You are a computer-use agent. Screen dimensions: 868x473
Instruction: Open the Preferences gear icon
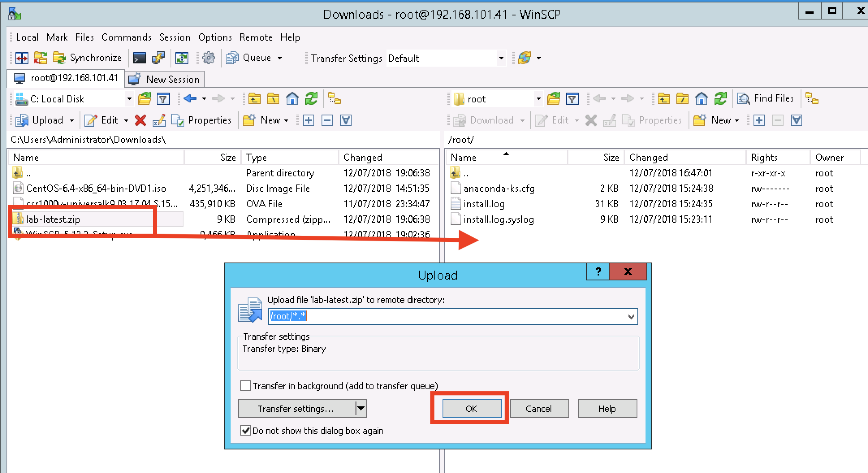pos(208,58)
